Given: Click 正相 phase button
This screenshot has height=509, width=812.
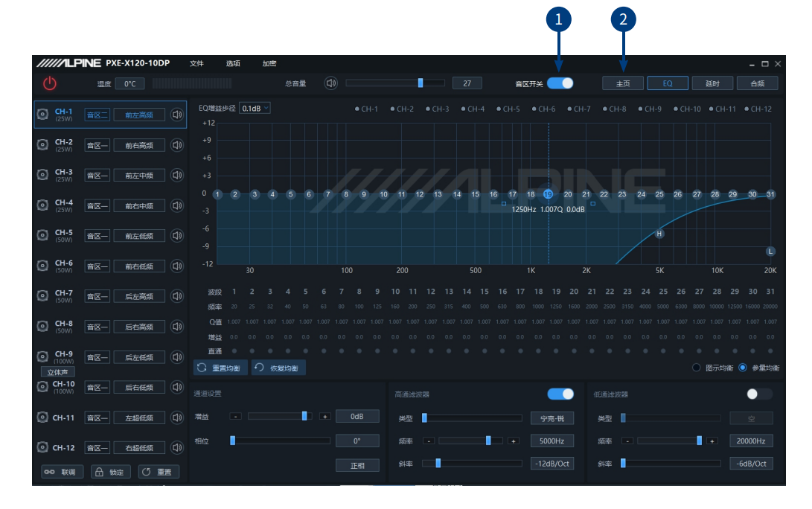Looking at the screenshot, I should [x=357, y=466].
